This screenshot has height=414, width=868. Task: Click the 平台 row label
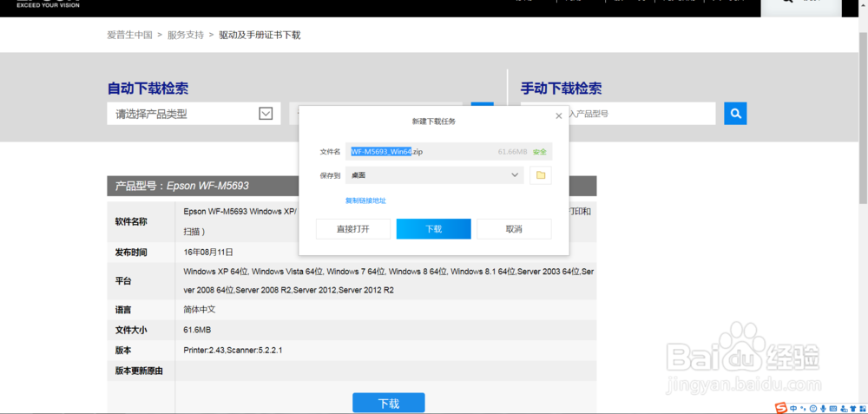point(123,281)
